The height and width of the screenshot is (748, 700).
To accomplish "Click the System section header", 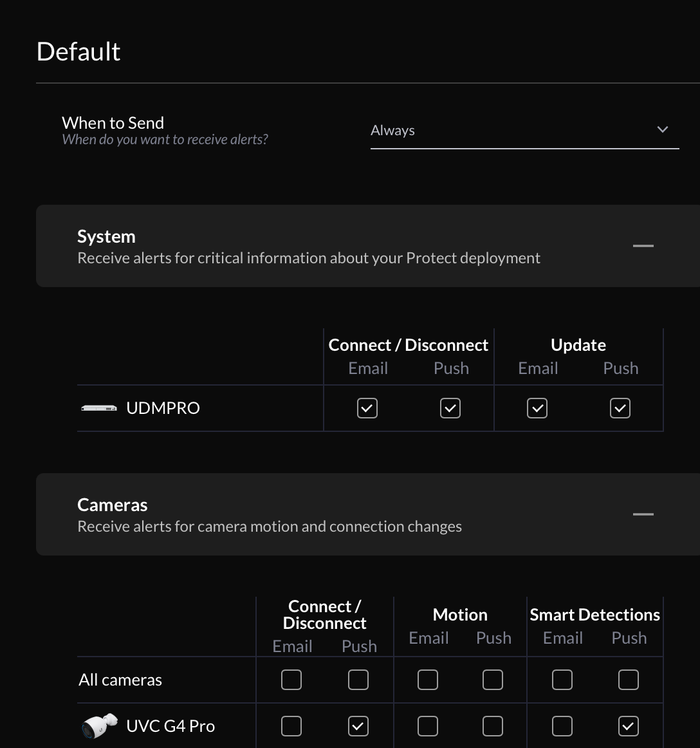I will (x=367, y=246).
